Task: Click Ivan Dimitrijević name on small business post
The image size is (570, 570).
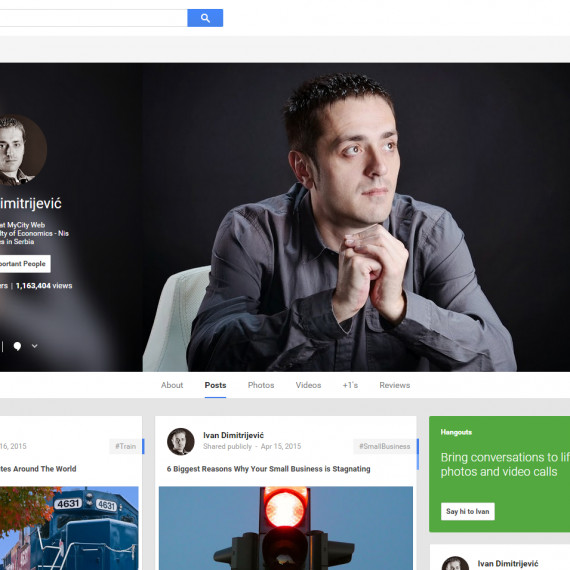Action: (x=233, y=435)
